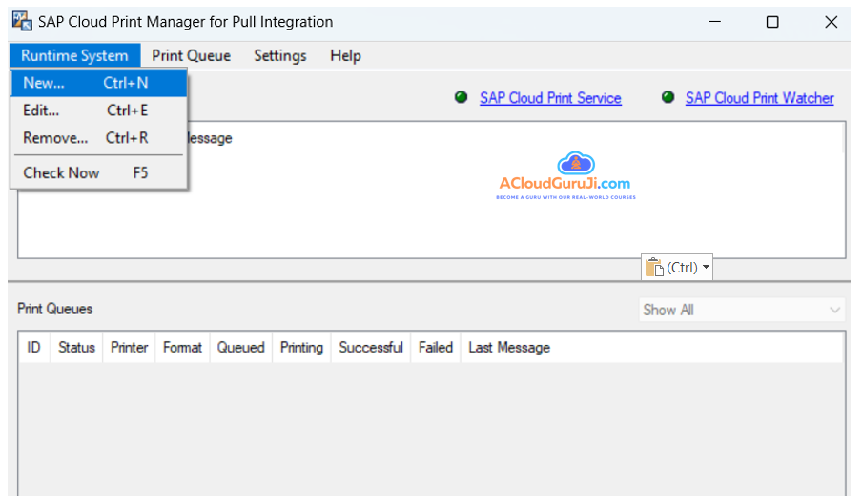Open the Settings menu
The width and height of the screenshot is (863, 504).
279,55
